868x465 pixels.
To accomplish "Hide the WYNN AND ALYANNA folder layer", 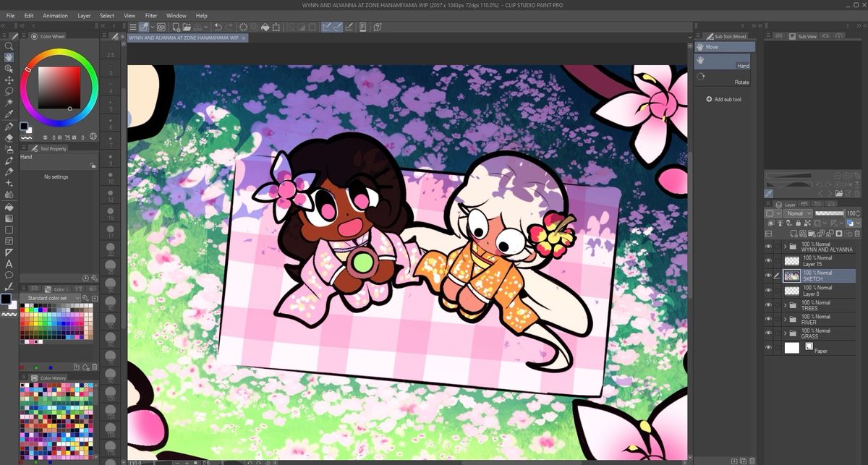I will pos(769,247).
